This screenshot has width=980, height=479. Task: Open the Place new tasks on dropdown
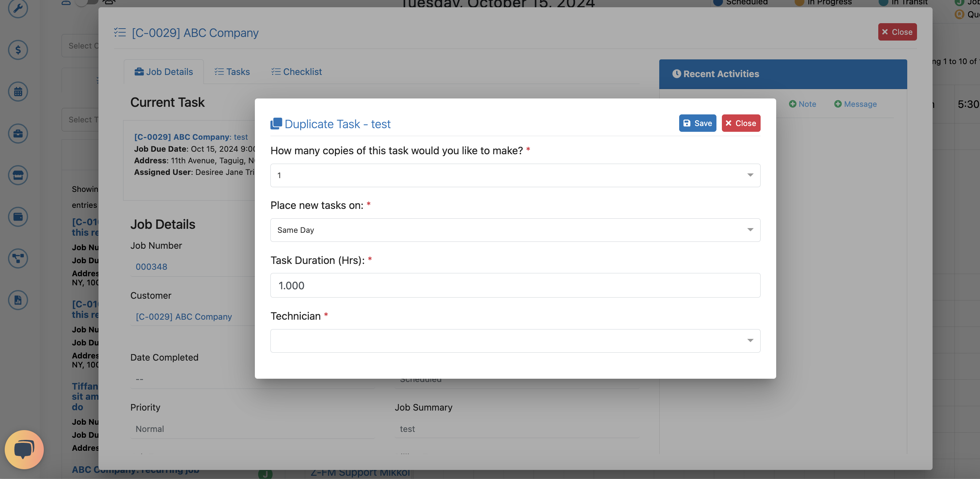515,230
